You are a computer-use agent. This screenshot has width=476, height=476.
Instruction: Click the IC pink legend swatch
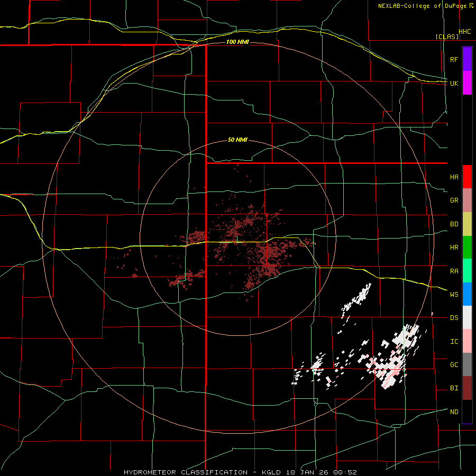tap(467, 341)
